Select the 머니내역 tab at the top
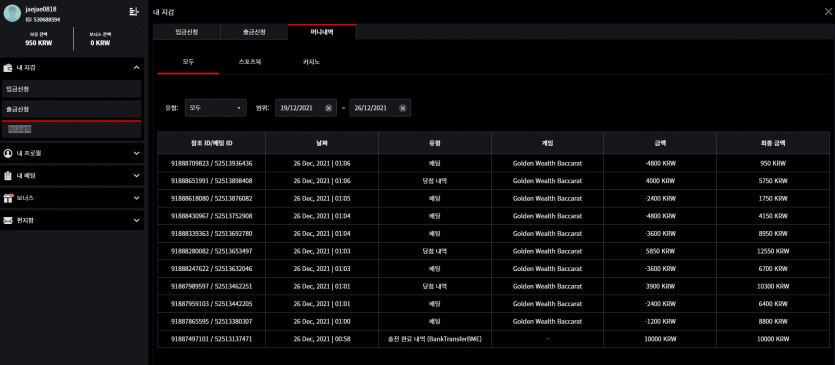The image size is (835, 365). coord(322,32)
